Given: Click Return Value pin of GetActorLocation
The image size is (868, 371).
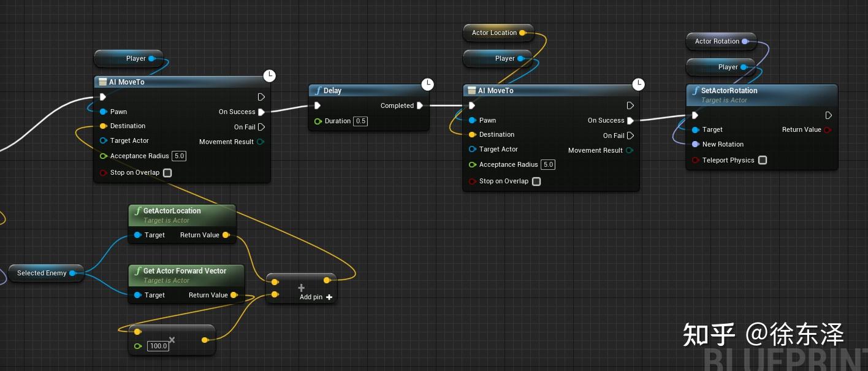Looking at the screenshot, I should (x=226, y=235).
